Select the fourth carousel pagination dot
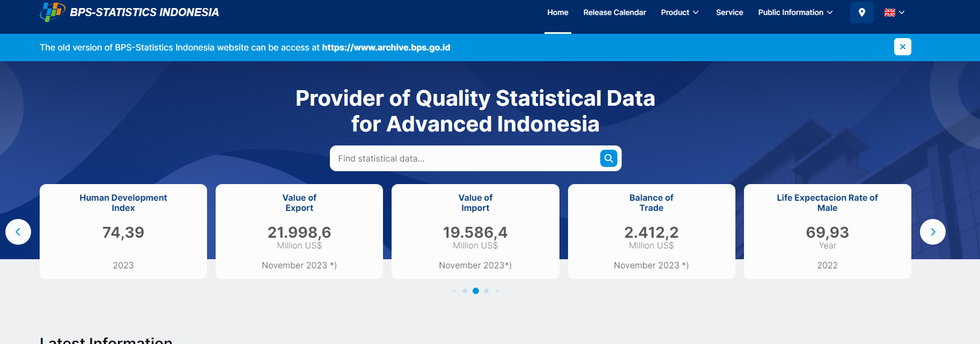The image size is (980, 344). [x=487, y=291]
